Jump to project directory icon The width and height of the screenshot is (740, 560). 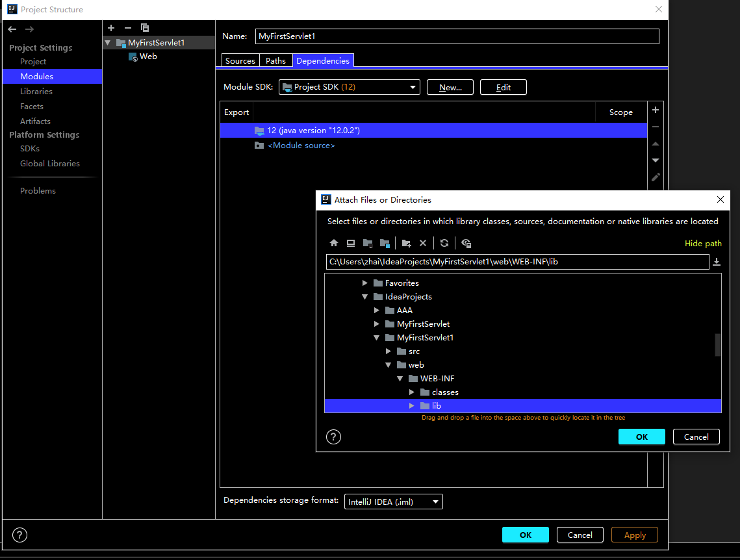pyautogui.click(x=368, y=243)
